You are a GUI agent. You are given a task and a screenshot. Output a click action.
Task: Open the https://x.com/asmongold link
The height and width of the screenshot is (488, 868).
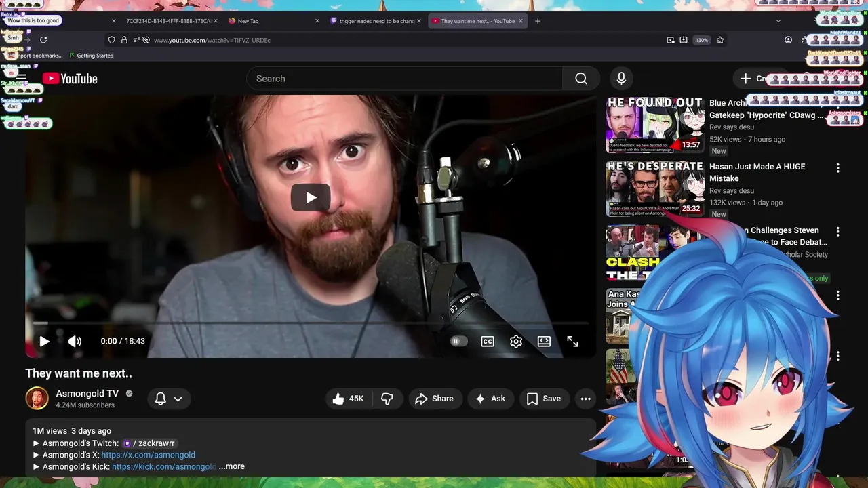point(148,455)
